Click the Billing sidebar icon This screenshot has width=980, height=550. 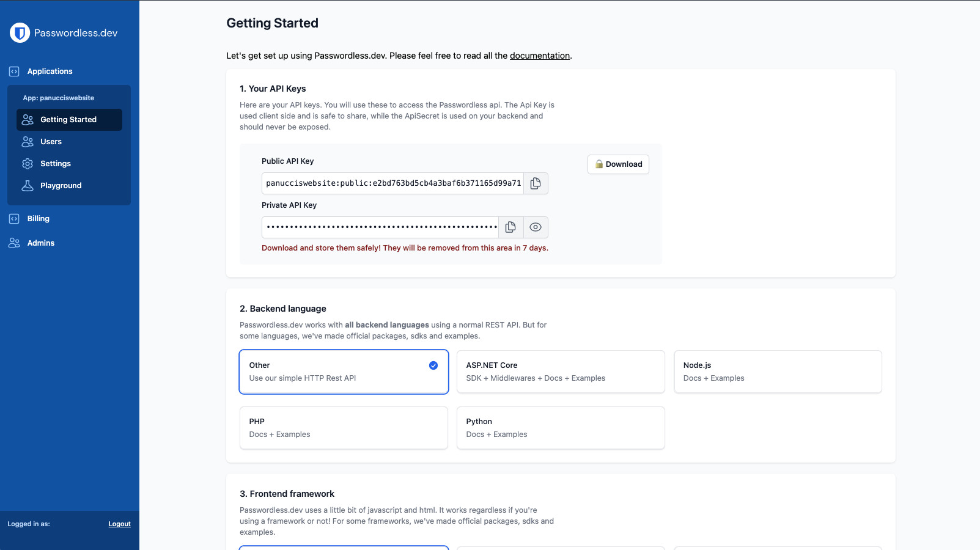(x=13, y=218)
